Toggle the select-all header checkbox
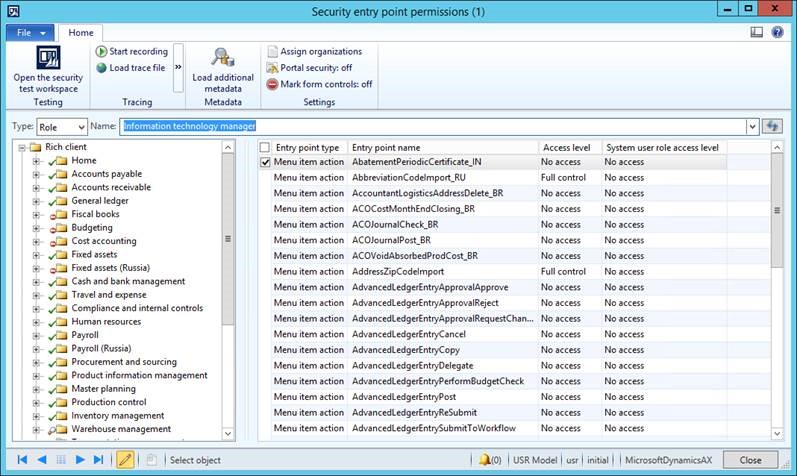 tap(265, 147)
